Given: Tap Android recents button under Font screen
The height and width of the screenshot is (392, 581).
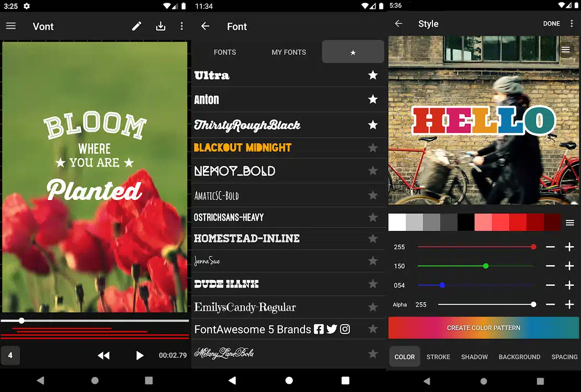Looking at the screenshot, I should click(345, 380).
